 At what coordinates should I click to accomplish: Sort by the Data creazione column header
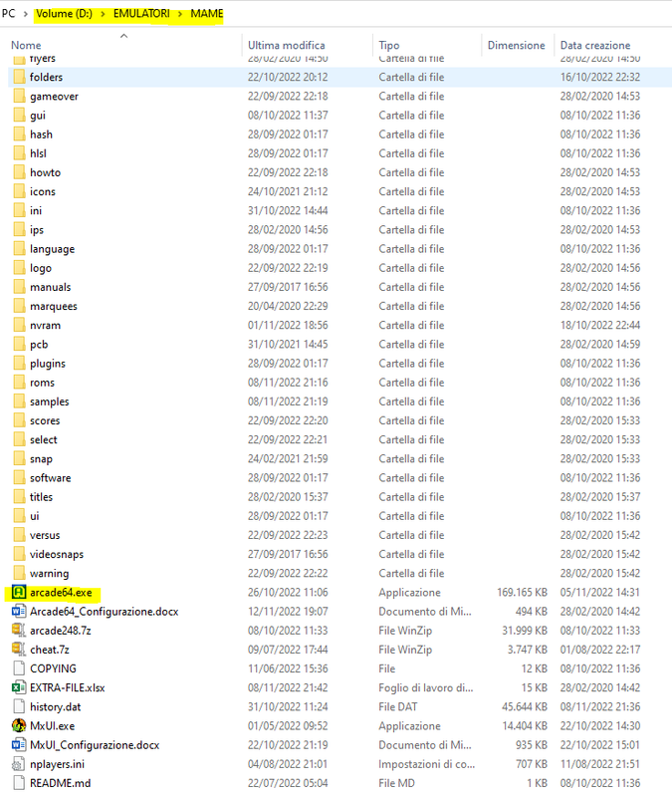click(x=594, y=45)
